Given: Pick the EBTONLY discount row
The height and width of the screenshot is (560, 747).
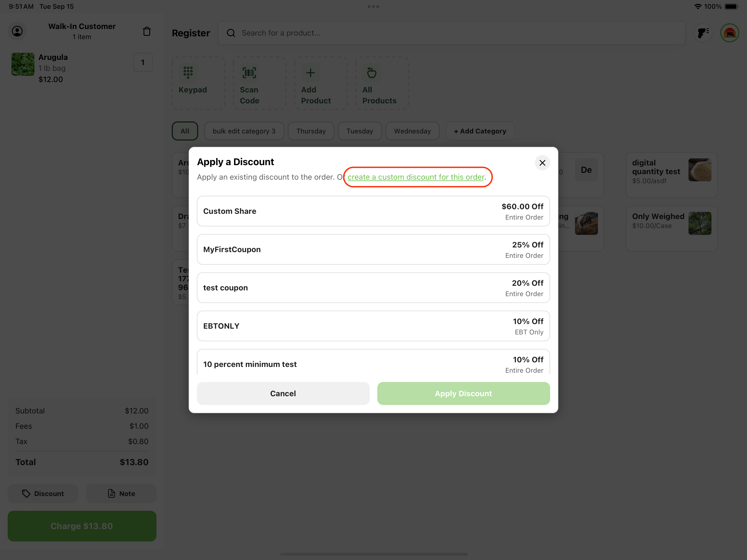Looking at the screenshot, I should point(373,326).
